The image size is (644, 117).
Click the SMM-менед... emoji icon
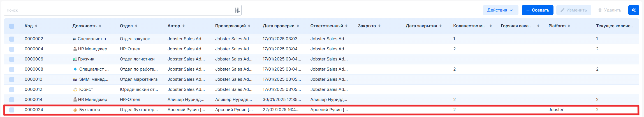[75, 79]
